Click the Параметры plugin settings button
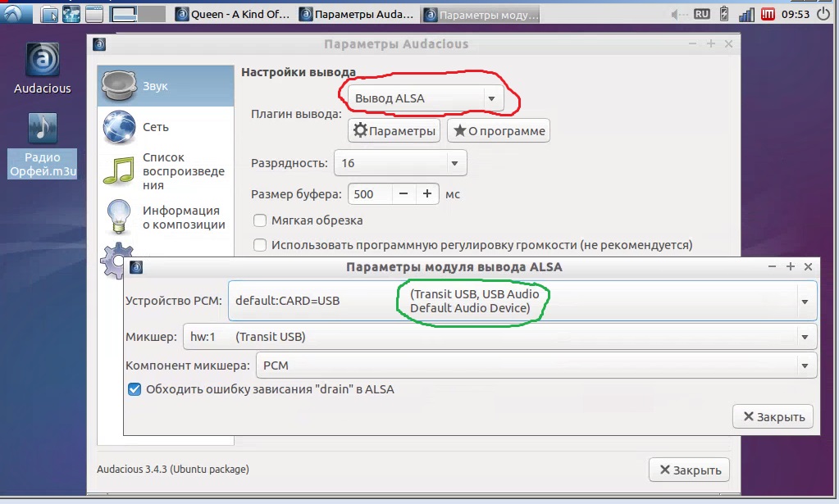 (x=394, y=131)
